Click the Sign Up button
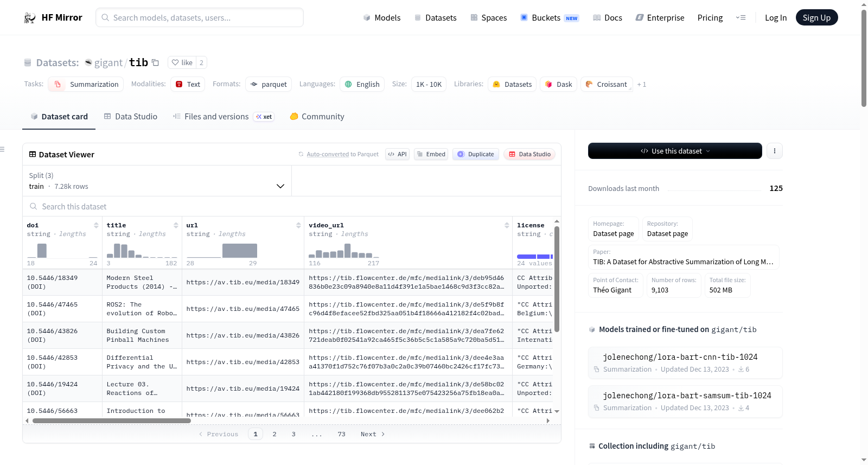This screenshot has height=465, width=868. point(816,18)
